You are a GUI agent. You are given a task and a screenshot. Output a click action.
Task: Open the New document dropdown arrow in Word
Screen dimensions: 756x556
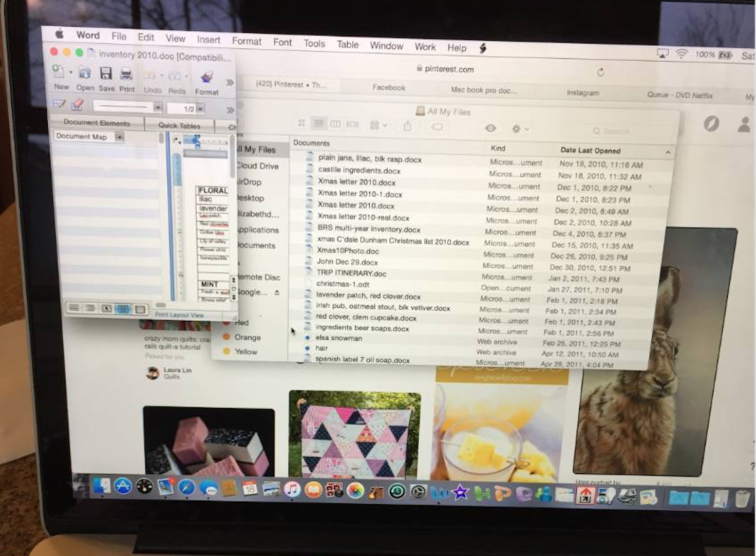tap(70, 72)
